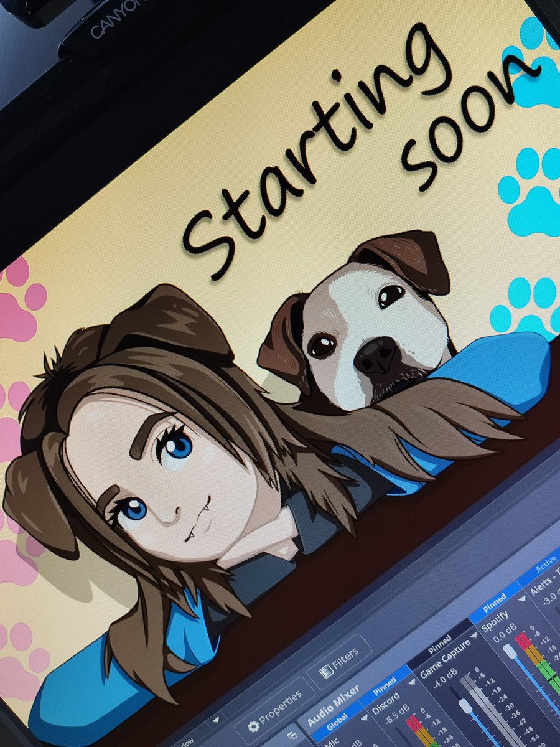
Task: Expand dropdown arrow left of Properties button
Action: tap(215, 719)
